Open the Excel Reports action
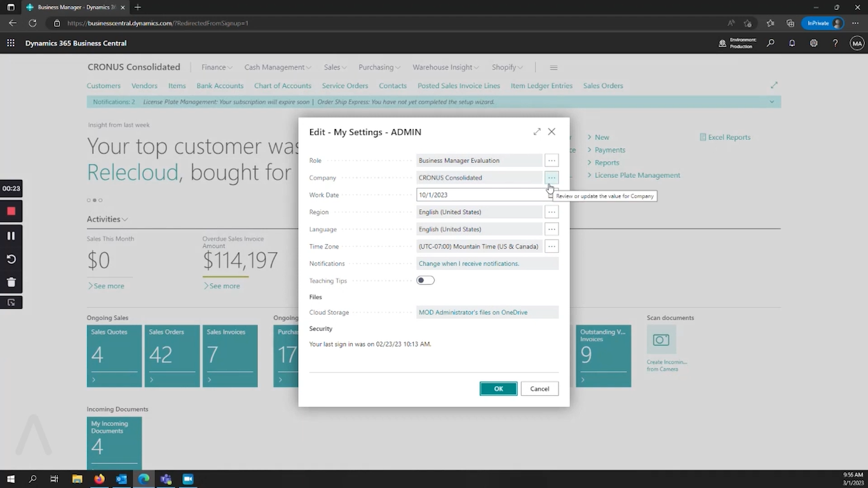The width and height of the screenshot is (868, 488). (x=725, y=137)
